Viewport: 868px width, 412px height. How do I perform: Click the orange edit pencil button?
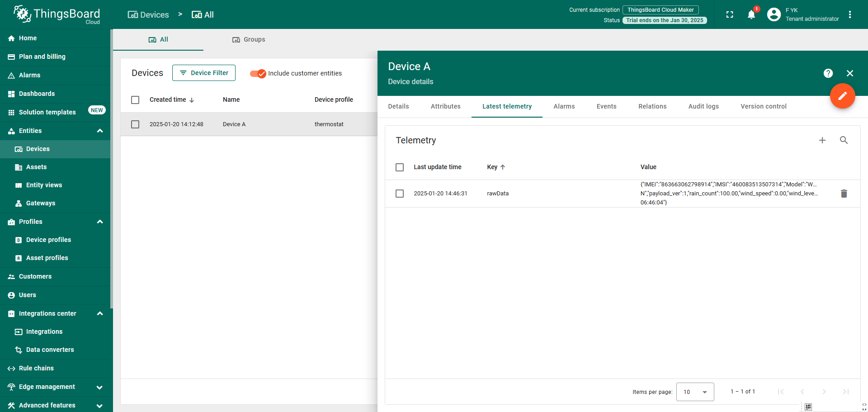(x=843, y=96)
